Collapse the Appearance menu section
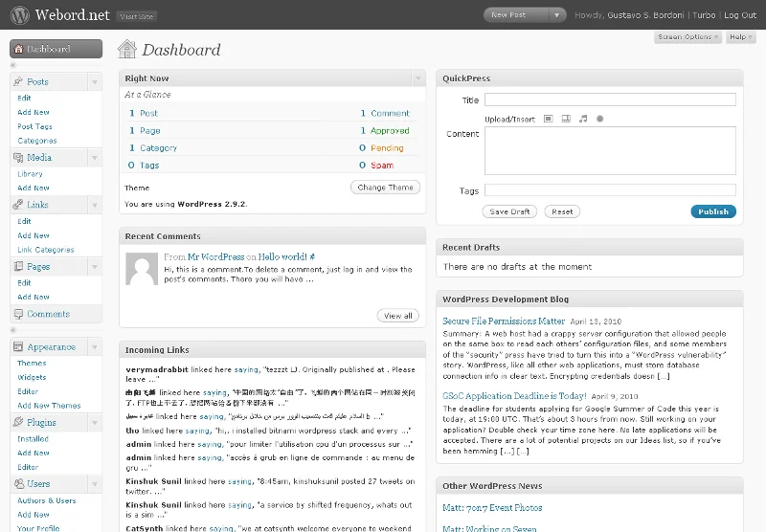Viewport: 766px width, 532px height. [x=95, y=347]
